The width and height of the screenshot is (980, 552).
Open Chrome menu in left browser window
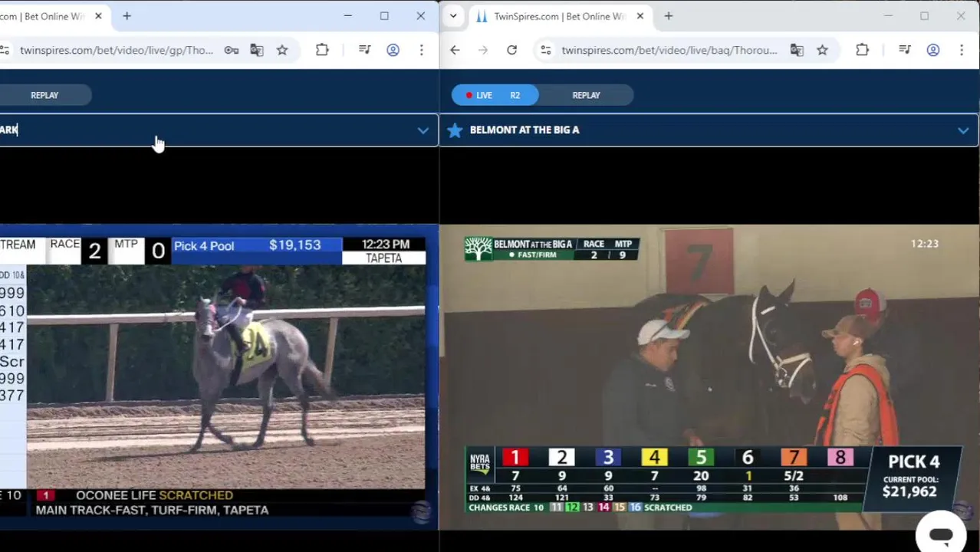tap(421, 51)
